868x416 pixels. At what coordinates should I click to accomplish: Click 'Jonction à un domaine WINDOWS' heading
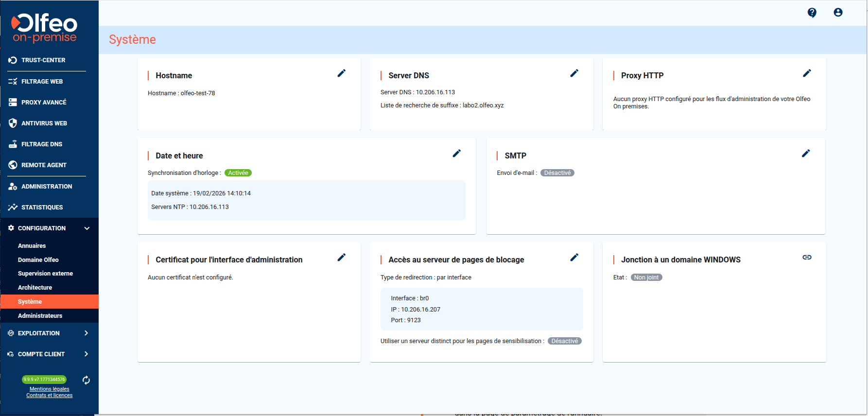[x=681, y=260]
